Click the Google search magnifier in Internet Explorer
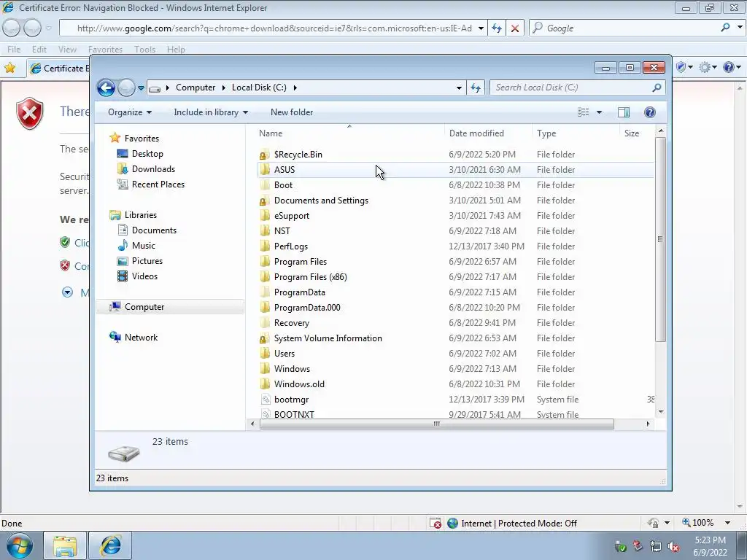Screen dimensions: 747x560 click(x=725, y=28)
